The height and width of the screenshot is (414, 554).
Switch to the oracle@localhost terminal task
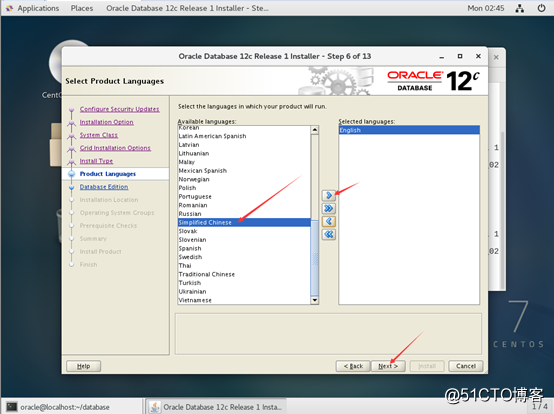click(72, 407)
